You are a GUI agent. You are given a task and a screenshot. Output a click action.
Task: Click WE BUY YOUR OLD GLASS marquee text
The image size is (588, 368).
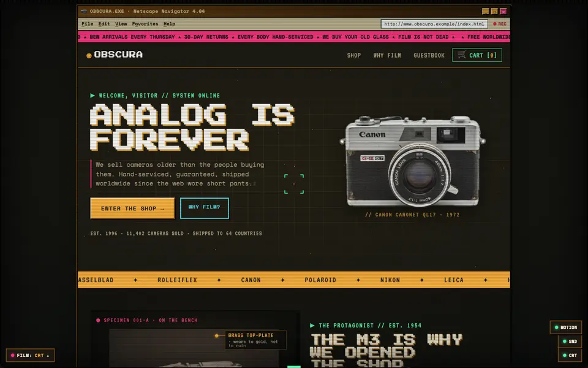click(355, 37)
